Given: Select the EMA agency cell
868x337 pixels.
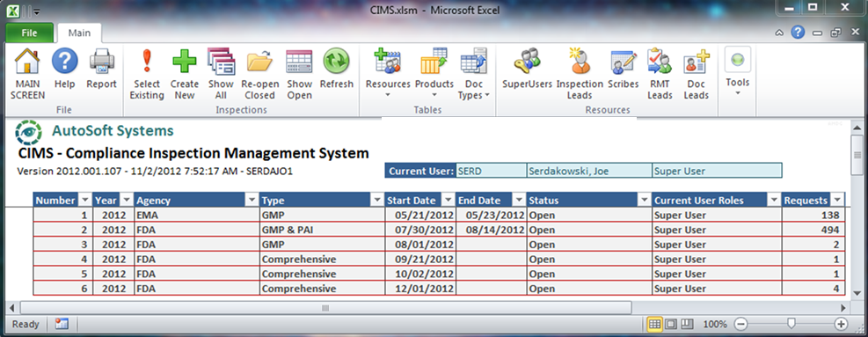Looking at the screenshot, I should [x=196, y=215].
